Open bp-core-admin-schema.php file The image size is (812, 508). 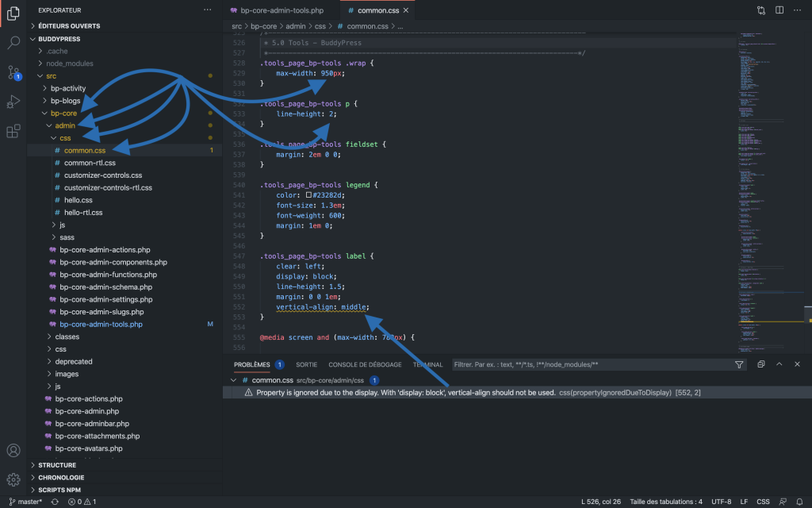click(x=105, y=287)
